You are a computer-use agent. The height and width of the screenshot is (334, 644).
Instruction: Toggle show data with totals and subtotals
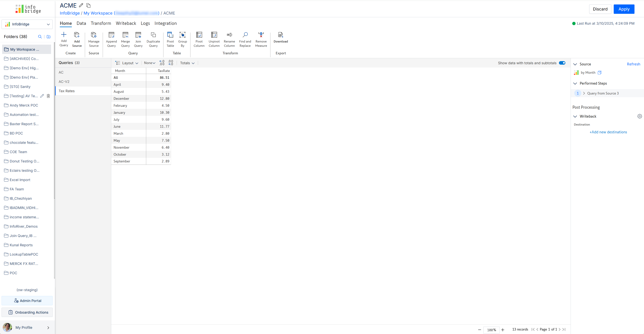pyautogui.click(x=562, y=63)
